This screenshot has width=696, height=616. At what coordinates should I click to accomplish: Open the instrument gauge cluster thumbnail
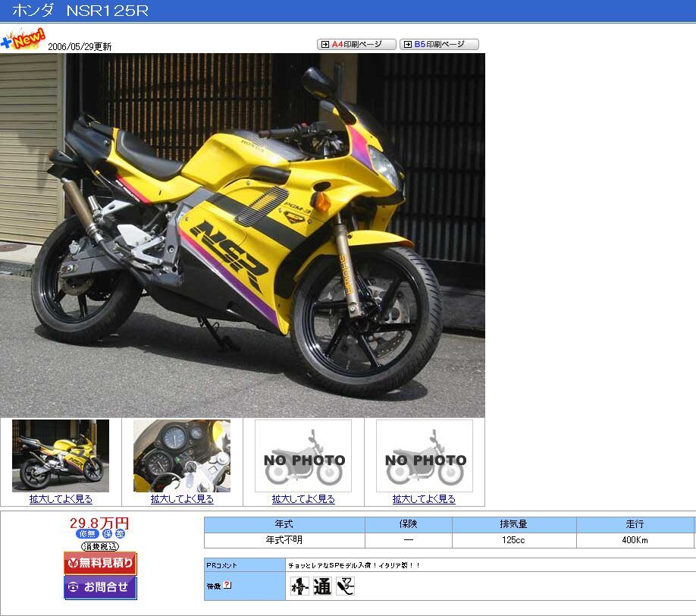click(x=182, y=456)
